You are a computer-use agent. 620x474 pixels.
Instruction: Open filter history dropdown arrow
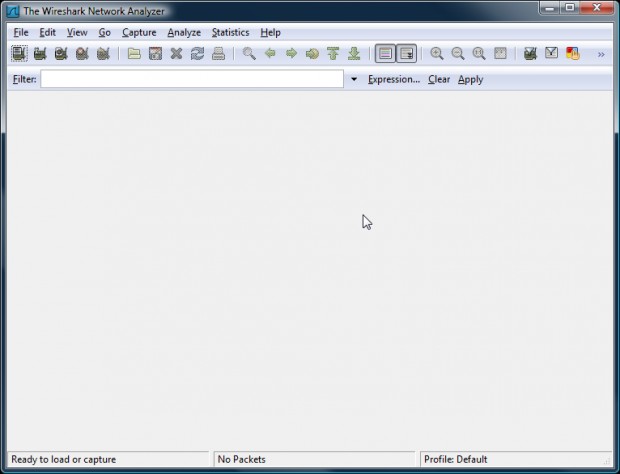click(354, 79)
